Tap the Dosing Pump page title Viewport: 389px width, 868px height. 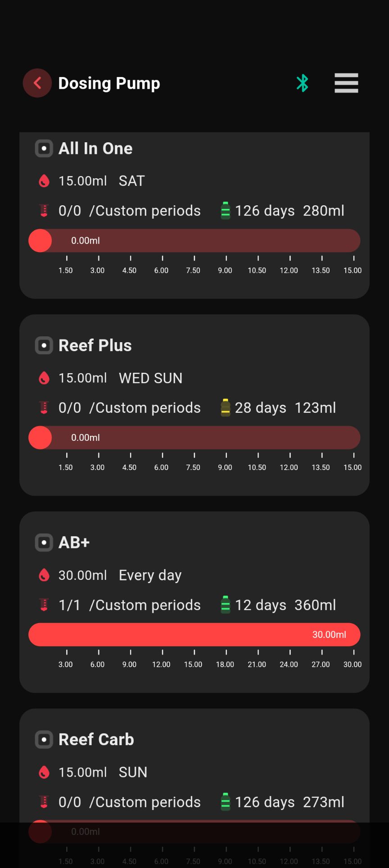pos(109,83)
